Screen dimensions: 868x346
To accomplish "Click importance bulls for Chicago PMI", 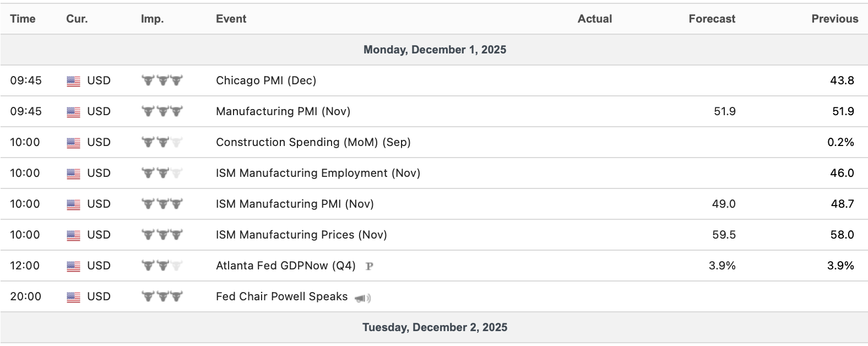I will 162,80.
